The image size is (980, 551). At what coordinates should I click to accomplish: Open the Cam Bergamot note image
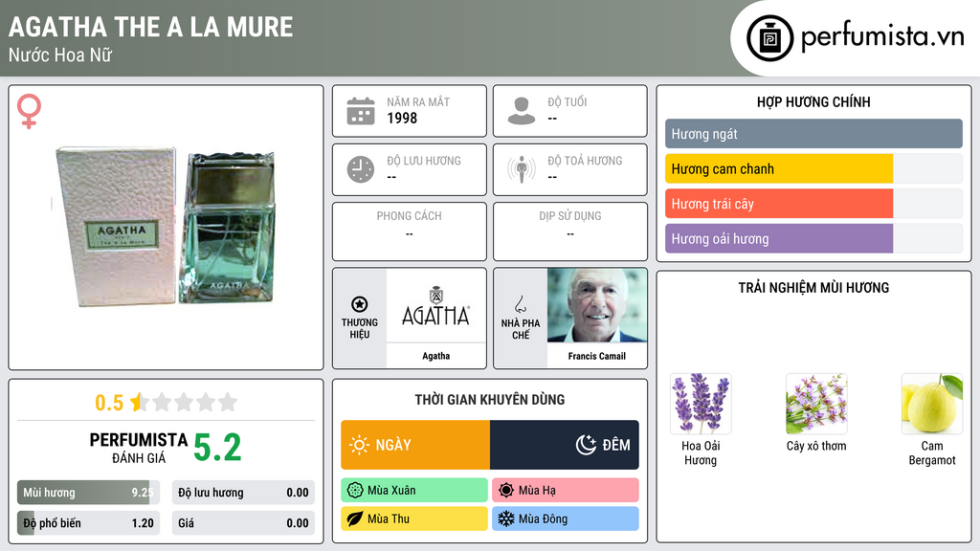pyautogui.click(x=932, y=404)
